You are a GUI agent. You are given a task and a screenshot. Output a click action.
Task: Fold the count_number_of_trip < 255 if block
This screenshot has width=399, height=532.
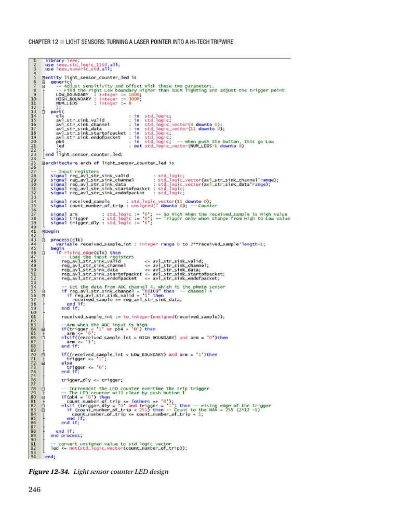click(43, 410)
